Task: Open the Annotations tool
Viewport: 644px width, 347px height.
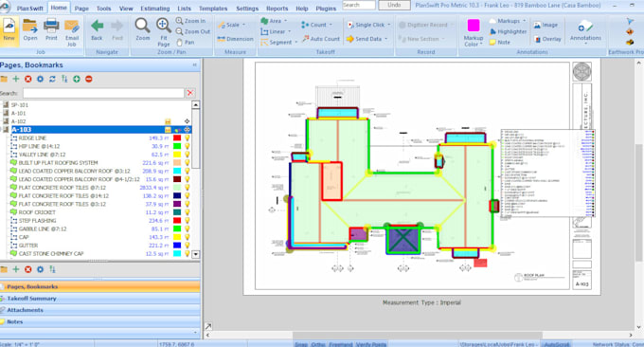Action: (585, 31)
